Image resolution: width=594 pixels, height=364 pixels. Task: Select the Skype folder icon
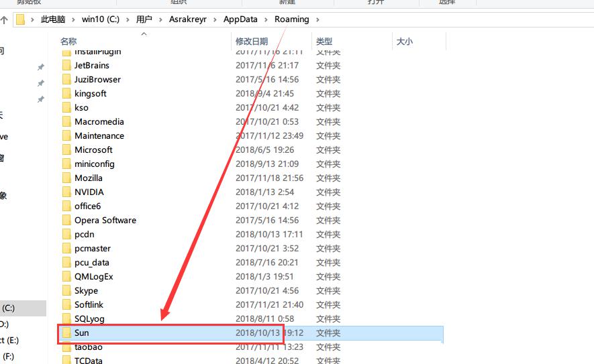click(66, 290)
